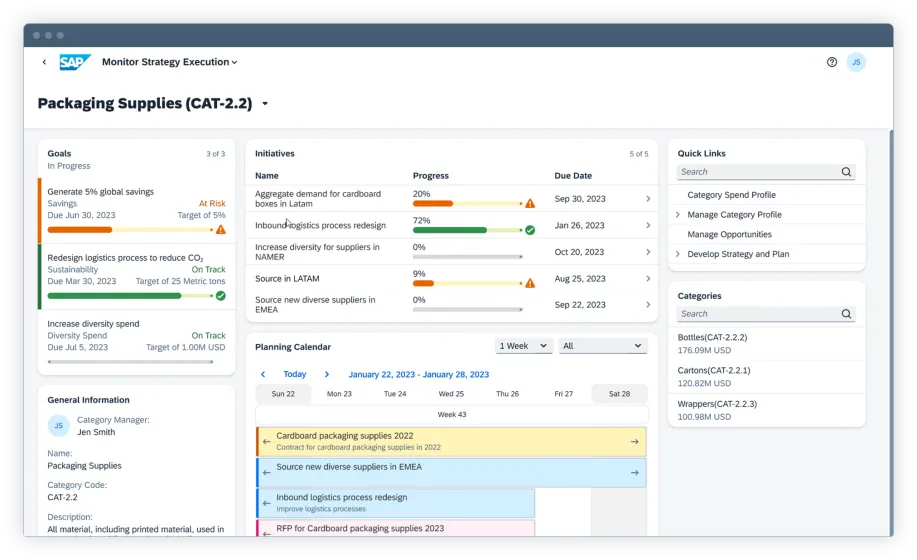Click the Quick Links search field

pos(755,172)
